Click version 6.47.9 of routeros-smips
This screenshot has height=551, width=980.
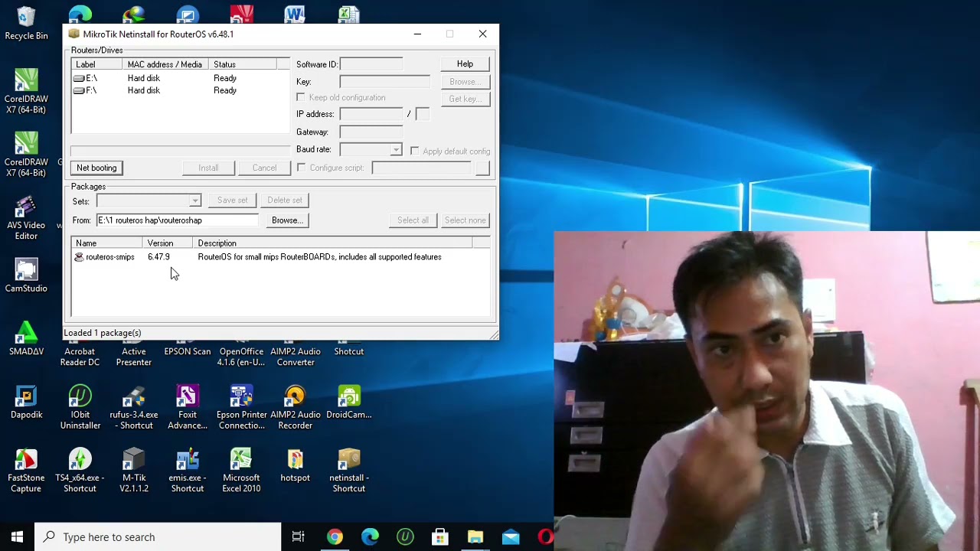[x=158, y=257]
